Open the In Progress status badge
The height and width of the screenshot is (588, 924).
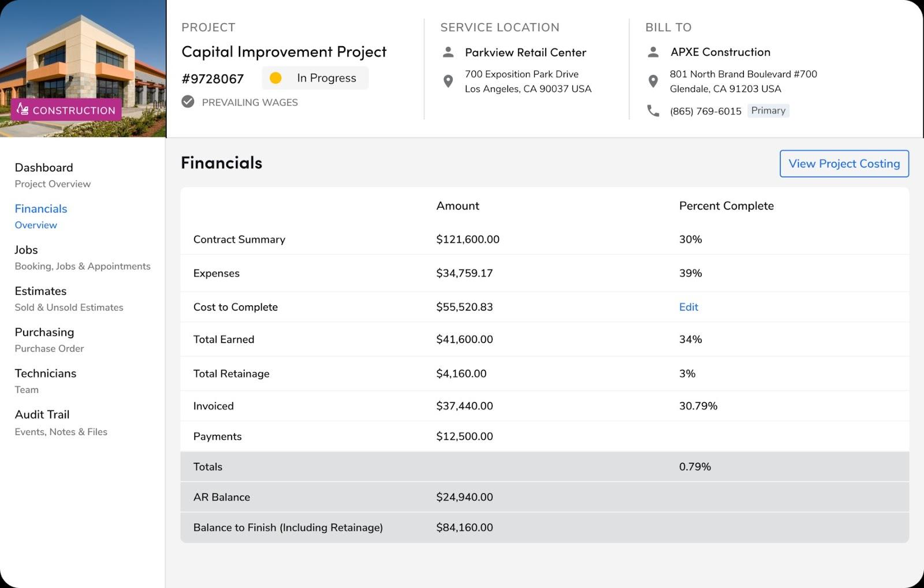315,78
